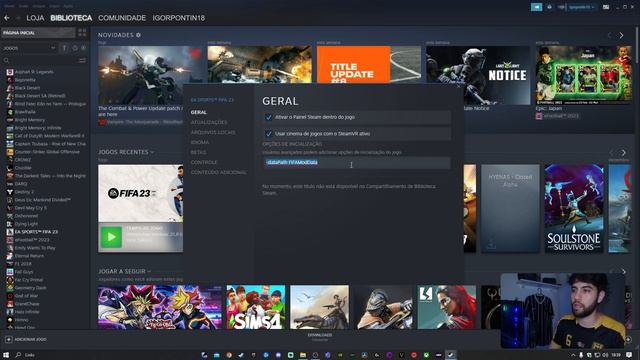The width and height of the screenshot is (640, 360).
Task: Open the Title Update news thumbnail
Action: click(369, 64)
